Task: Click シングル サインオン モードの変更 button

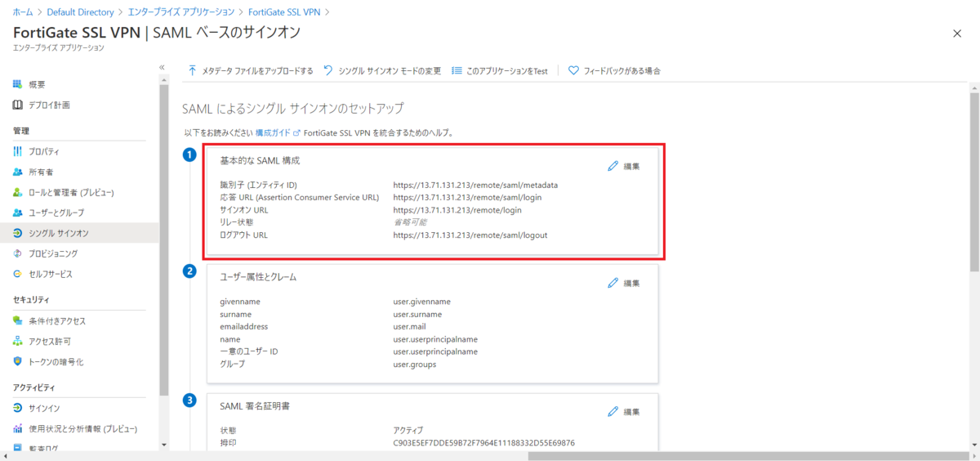Action: tap(382, 71)
